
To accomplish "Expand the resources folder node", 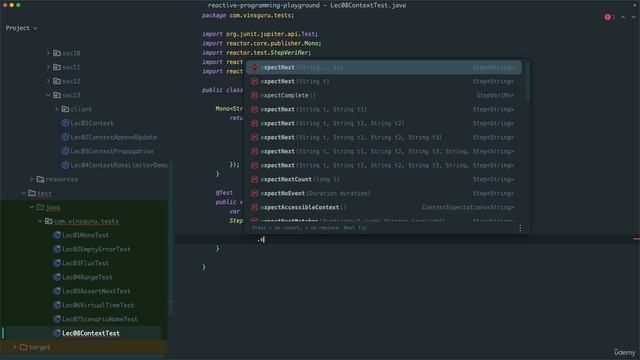I will pos(31,179).
